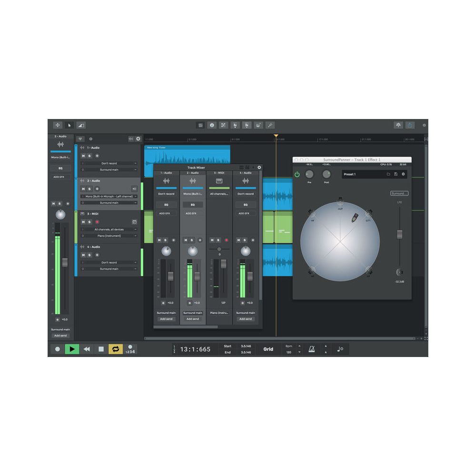Open 1 - Audio "Don't record" input dropdown

[109, 163]
